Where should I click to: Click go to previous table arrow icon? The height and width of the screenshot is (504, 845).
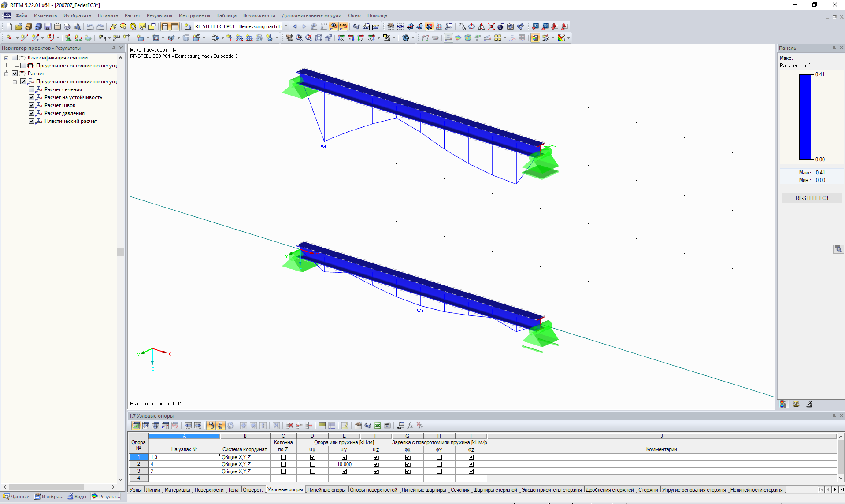[188, 426]
